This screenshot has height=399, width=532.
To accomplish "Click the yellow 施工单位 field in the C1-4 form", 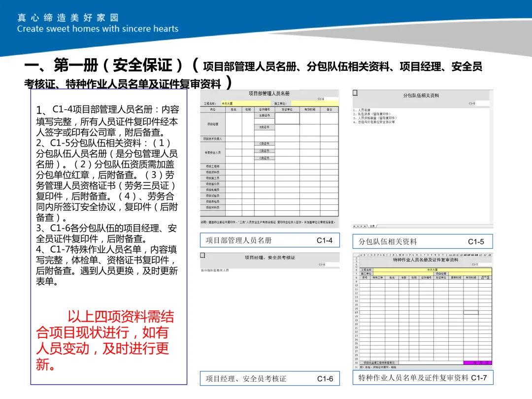I will 314,103.
